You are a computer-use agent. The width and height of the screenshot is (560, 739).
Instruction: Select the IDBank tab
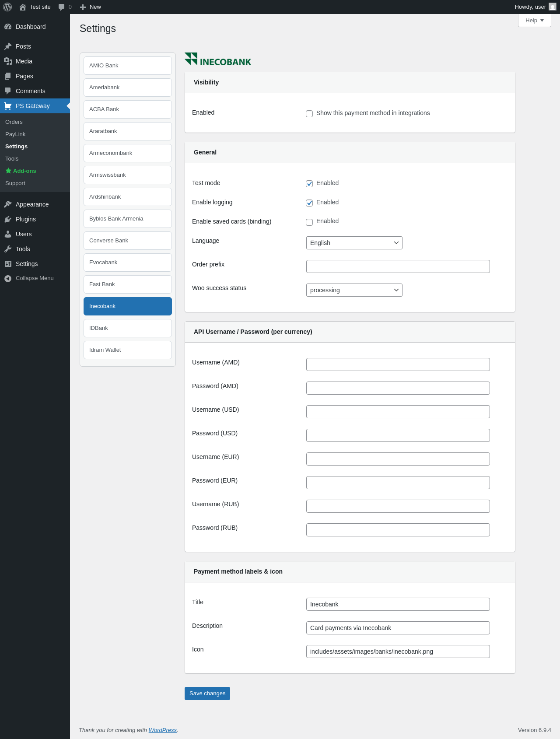coord(128,328)
